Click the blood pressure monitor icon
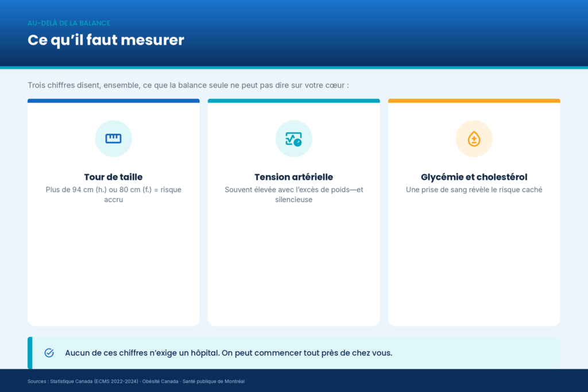The height and width of the screenshot is (392, 588). (293, 139)
